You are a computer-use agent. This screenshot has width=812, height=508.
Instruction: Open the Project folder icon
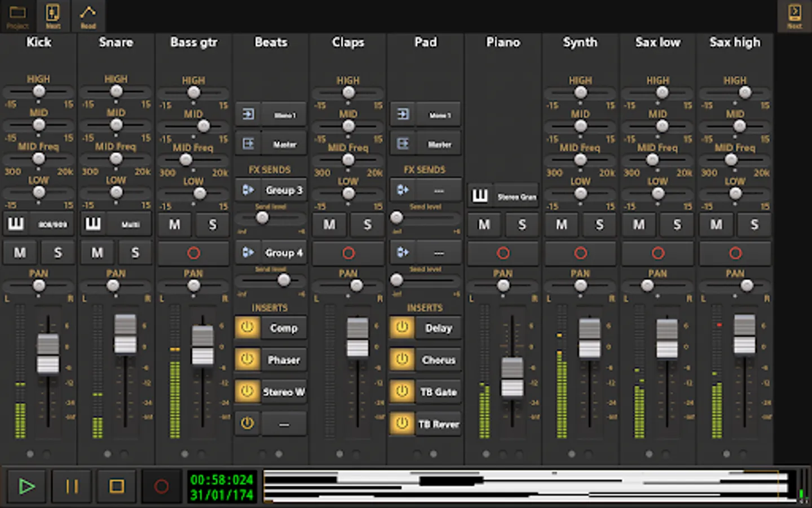(17, 16)
